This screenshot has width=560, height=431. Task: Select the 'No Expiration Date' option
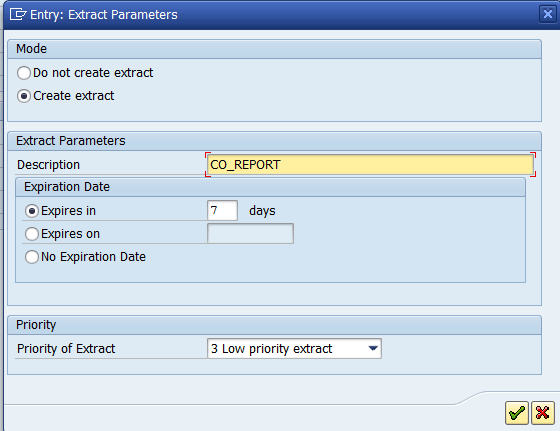coord(32,257)
